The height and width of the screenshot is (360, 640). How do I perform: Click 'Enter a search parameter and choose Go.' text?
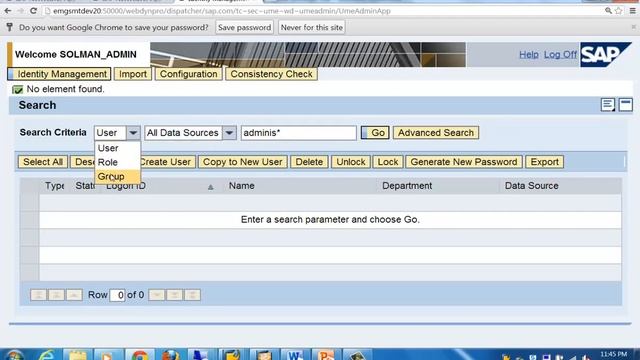(x=330, y=220)
